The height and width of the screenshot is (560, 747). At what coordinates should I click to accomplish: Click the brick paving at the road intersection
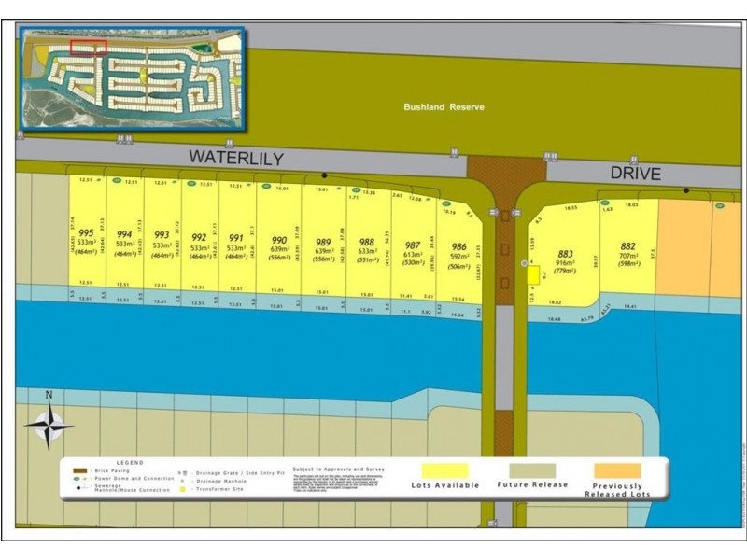tap(505, 171)
